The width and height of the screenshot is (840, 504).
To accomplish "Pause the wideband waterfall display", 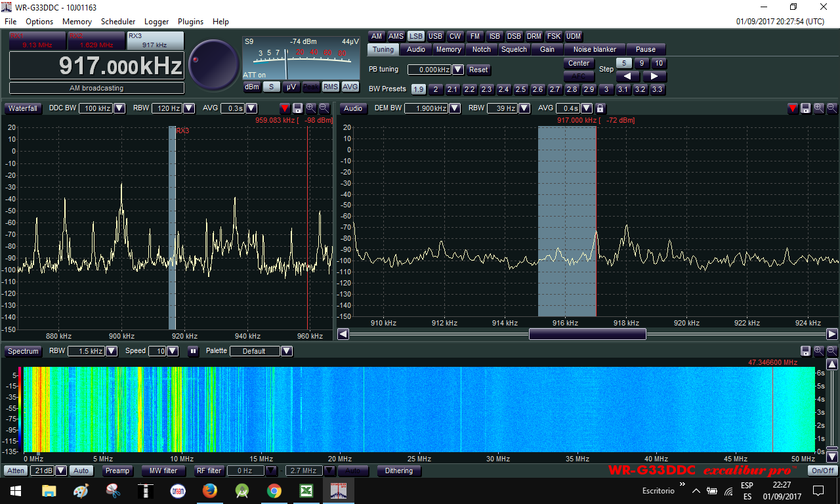I will tap(193, 351).
